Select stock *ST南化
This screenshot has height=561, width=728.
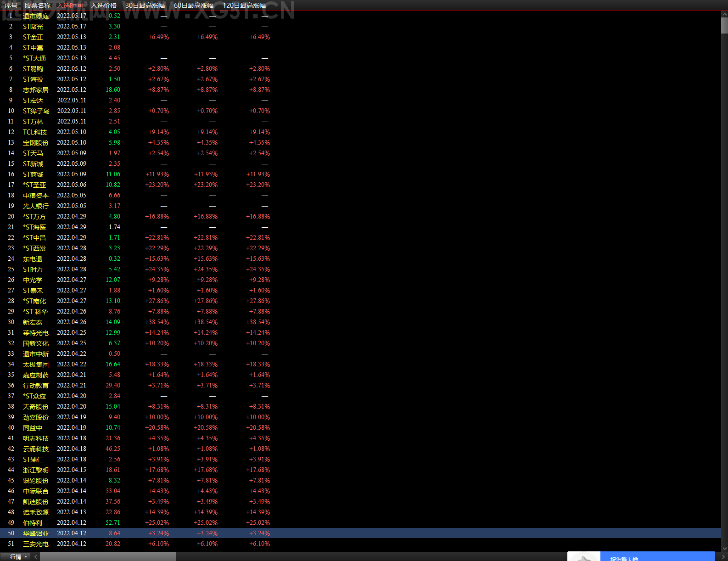click(34, 301)
